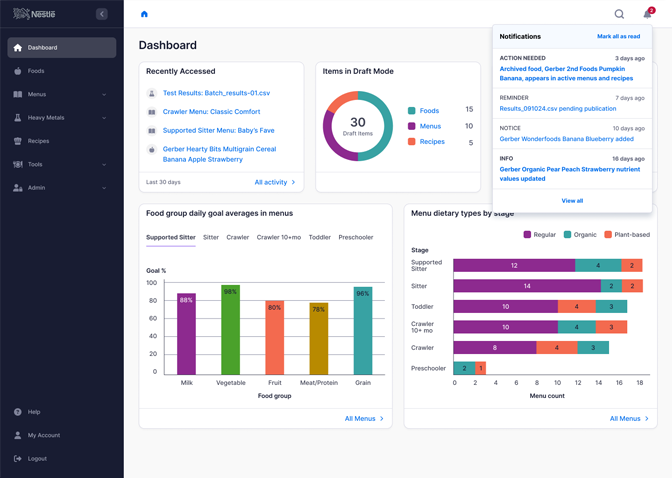Switch to the Toddler tab
The height and width of the screenshot is (478, 672).
tap(319, 238)
